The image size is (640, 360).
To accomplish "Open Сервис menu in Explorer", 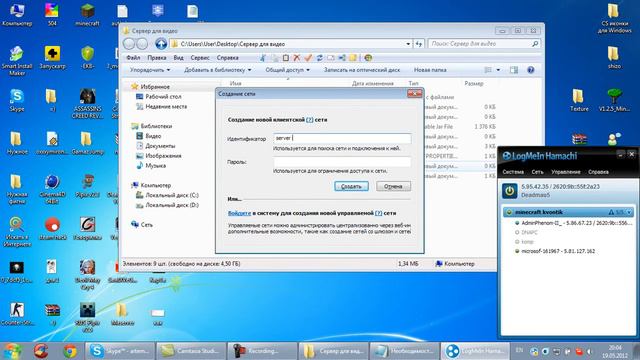I will [200, 58].
